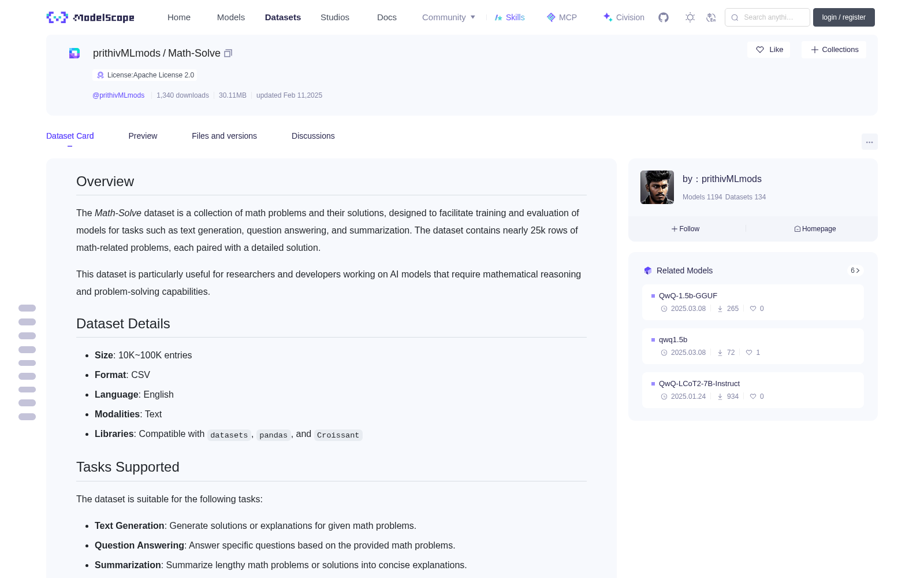This screenshot has height=578, width=924.
Task: Click the Dataset Details heading
Action: click(x=123, y=324)
